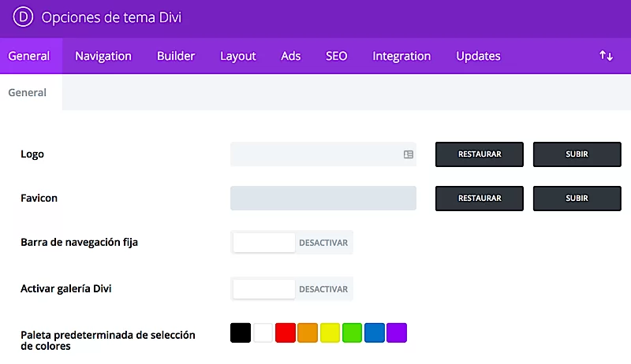Click the contact card icon in Logo field
The image size is (631, 364).
click(408, 154)
